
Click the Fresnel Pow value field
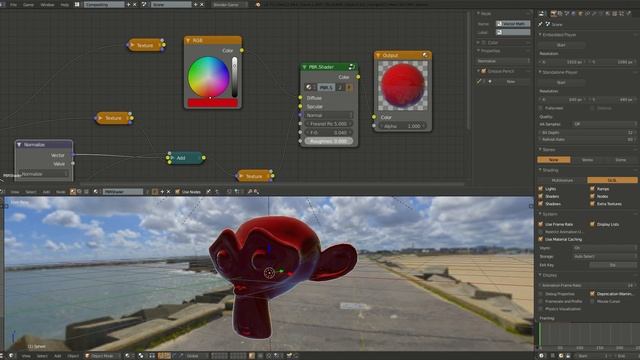pos(329,124)
